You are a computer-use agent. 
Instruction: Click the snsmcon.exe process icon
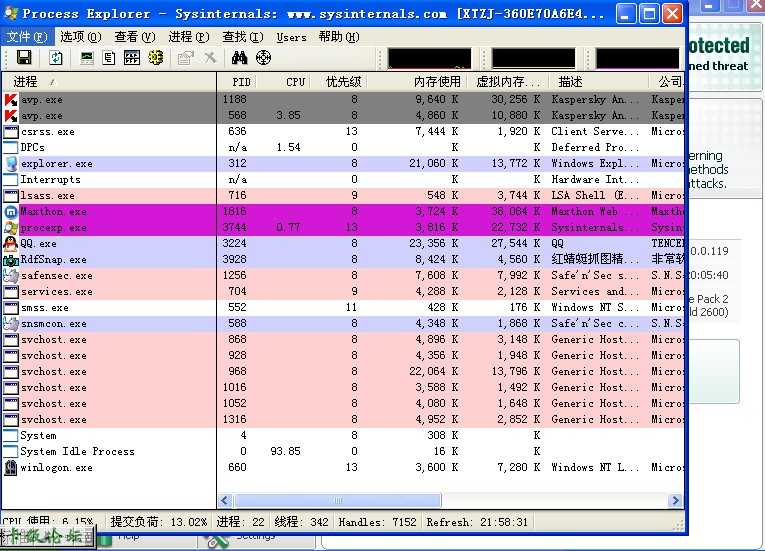point(11,324)
